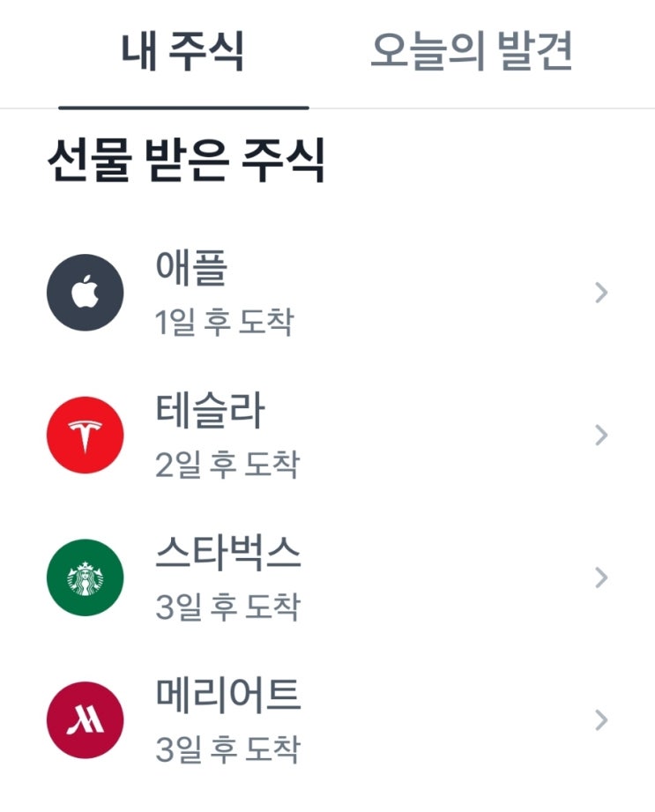
Task: Open 메리어트 using the right chevron
Action: tap(601, 720)
